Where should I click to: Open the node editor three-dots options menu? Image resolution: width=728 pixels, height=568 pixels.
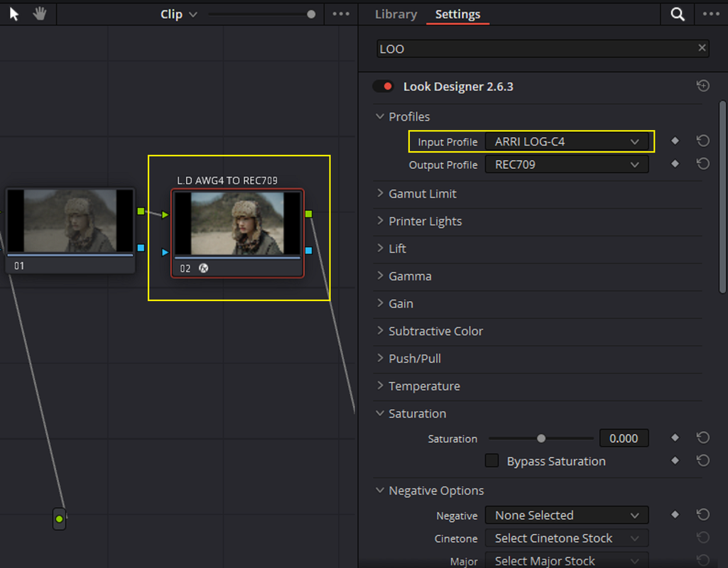(341, 14)
